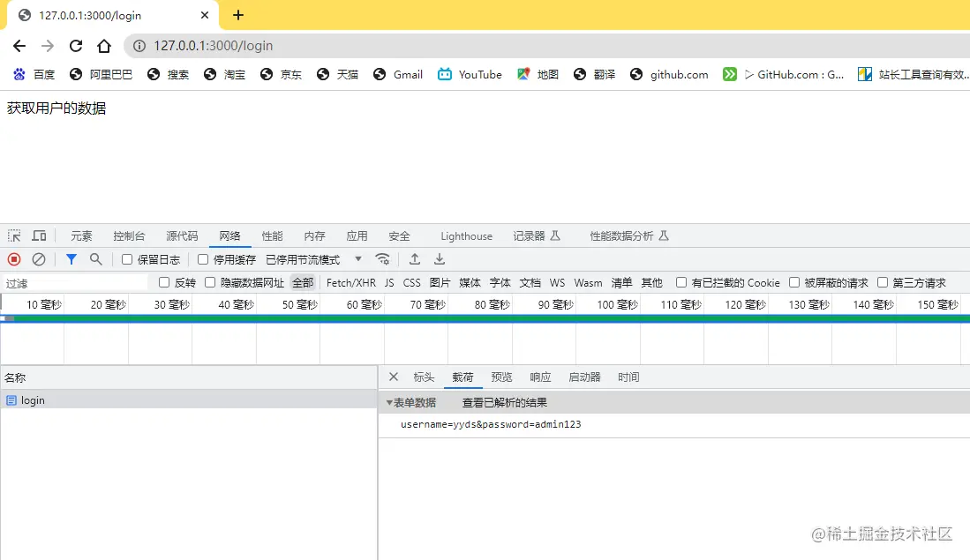Toggle the device toolbar icon
970x560 pixels.
39,236
